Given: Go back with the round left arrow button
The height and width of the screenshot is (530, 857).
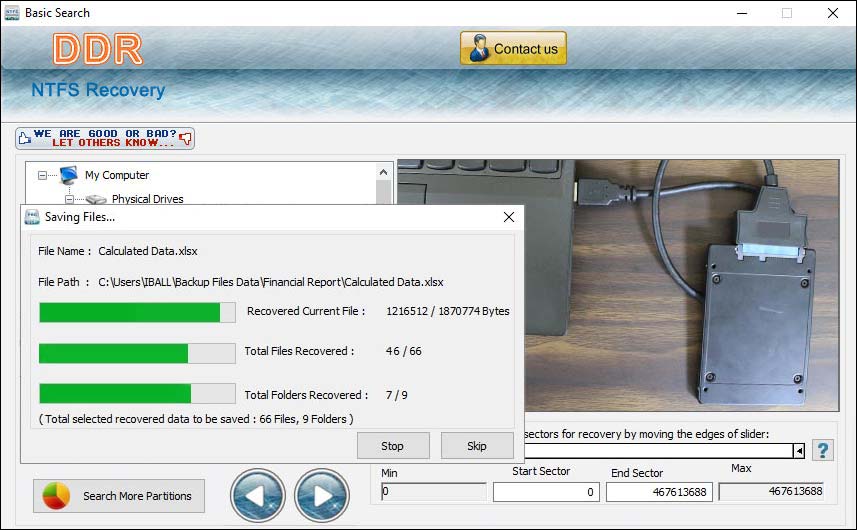Looking at the screenshot, I should point(258,496).
